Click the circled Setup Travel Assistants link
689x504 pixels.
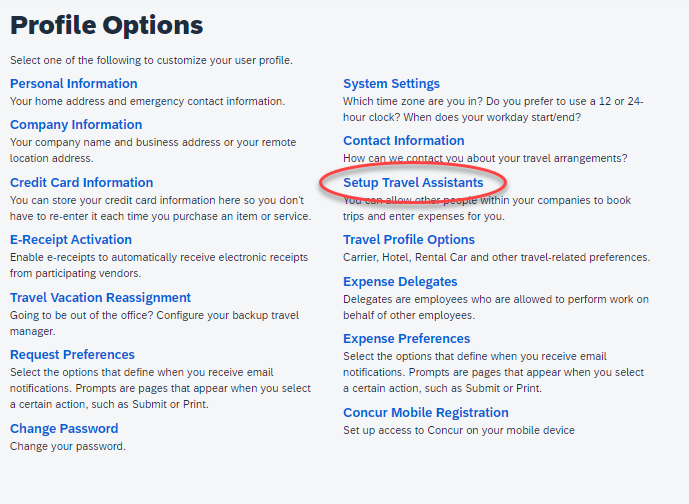413,183
